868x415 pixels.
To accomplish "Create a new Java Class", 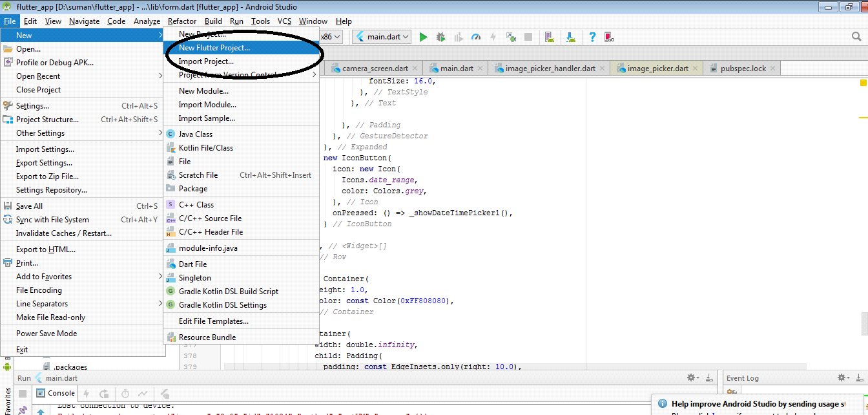I will point(241,134).
